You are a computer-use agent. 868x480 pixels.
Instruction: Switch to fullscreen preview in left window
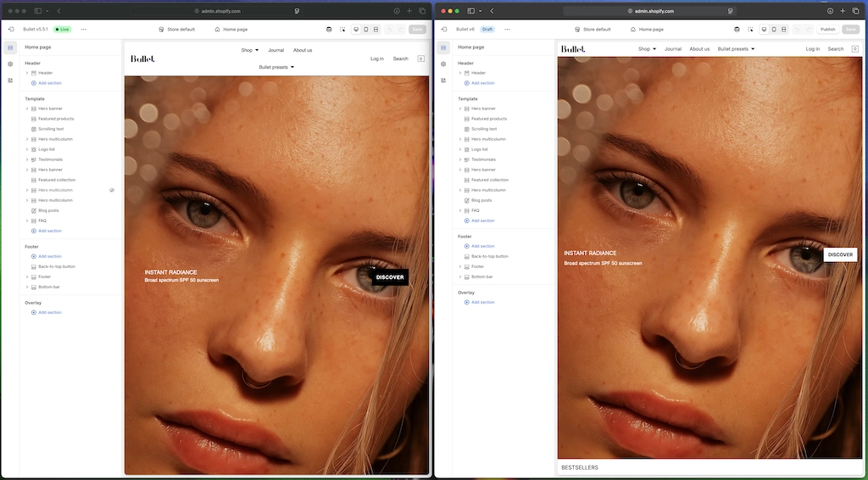pyautogui.click(x=376, y=30)
